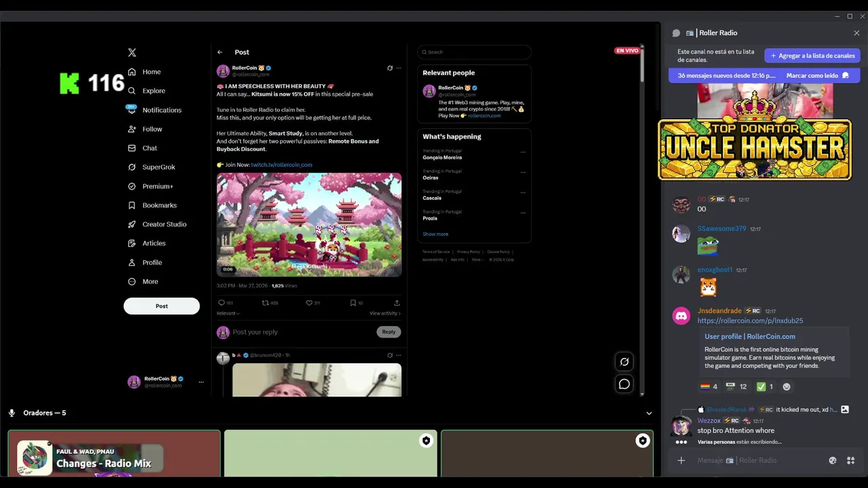Open the floating Grok button
This screenshot has width=868, height=488.
click(x=625, y=362)
